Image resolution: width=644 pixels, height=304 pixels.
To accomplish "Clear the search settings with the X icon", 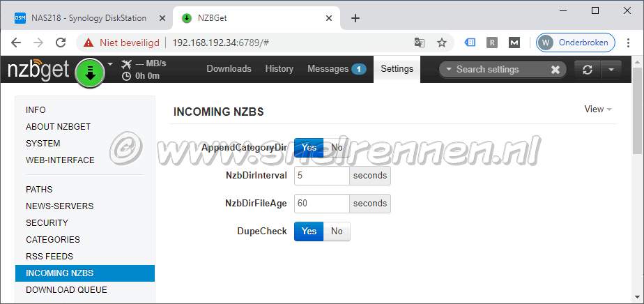I will tap(555, 70).
